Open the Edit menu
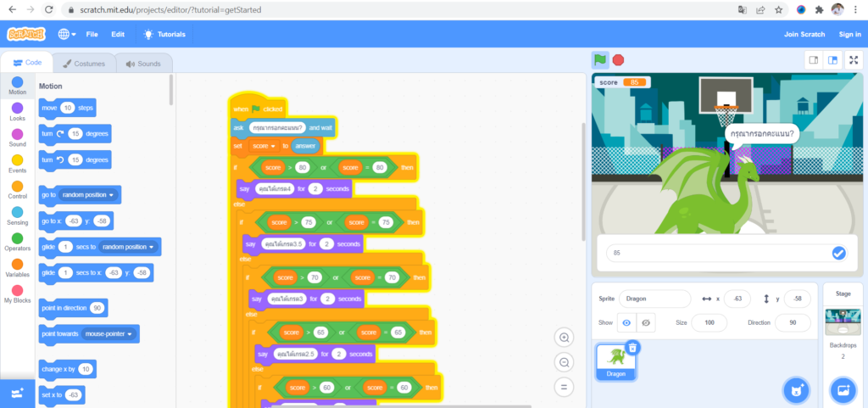Screen dimensions: 868x408 118,34
